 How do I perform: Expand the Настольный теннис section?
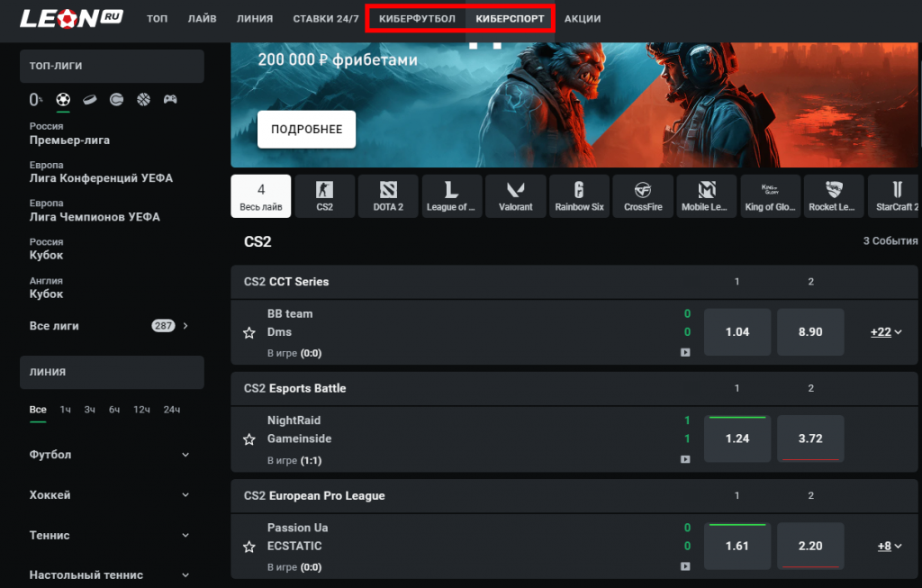[111, 575]
